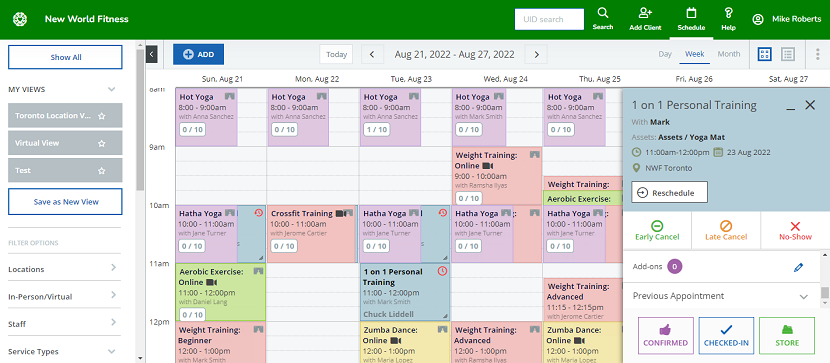This screenshot has height=363, width=830.
Task: Click the 1 / 10 capacity badge on Tuesday Hot Yoga
Action: tap(376, 130)
